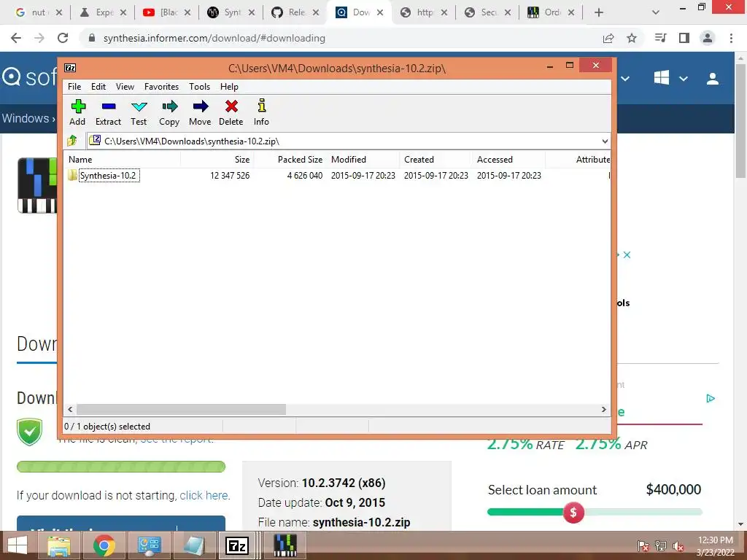The image size is (747, 560).
Task: Click Chrome back navigation arrow
Action: tap(16, 38)
